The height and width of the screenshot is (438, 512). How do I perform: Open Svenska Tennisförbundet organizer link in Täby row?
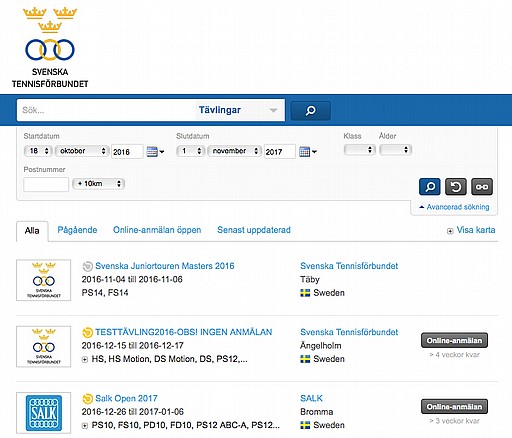(349, 266)
